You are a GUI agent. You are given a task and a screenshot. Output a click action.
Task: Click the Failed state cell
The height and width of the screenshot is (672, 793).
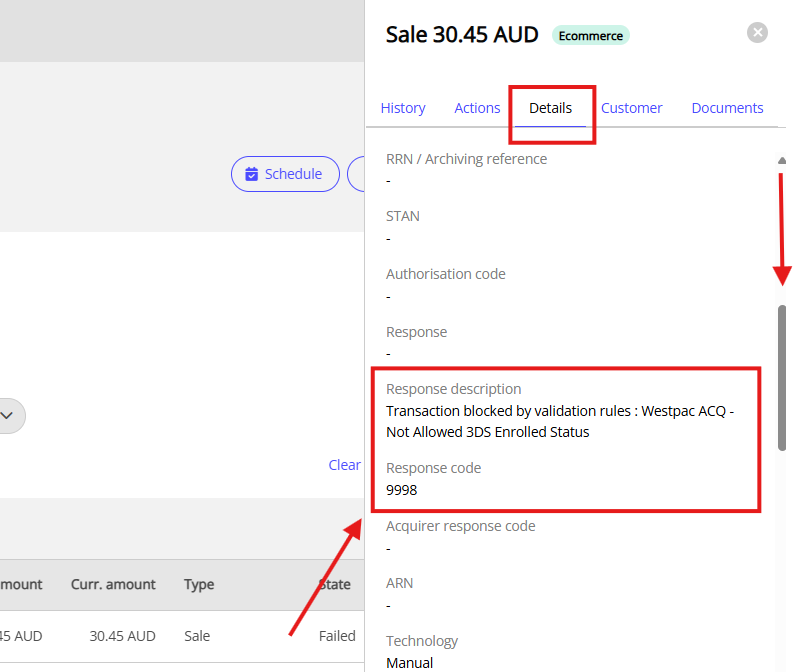click(337, 636)
